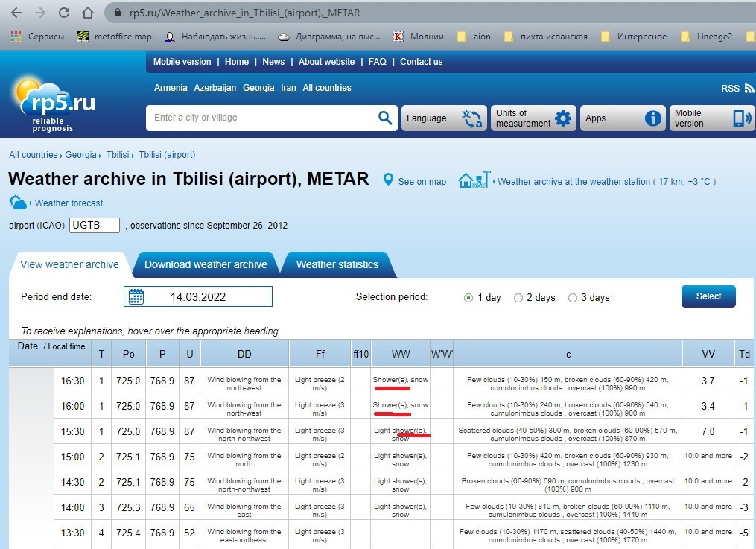
Task: Open the RSS feed icon
Action: (749, 88)
